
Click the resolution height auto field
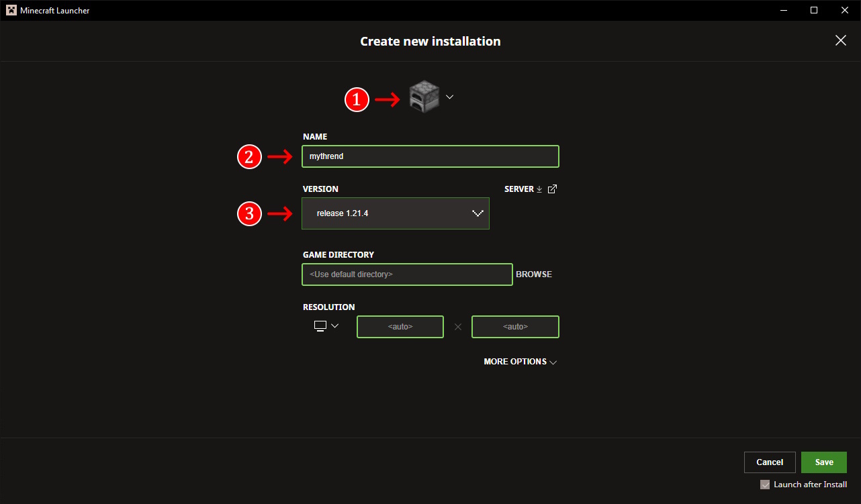pos(515,327)
